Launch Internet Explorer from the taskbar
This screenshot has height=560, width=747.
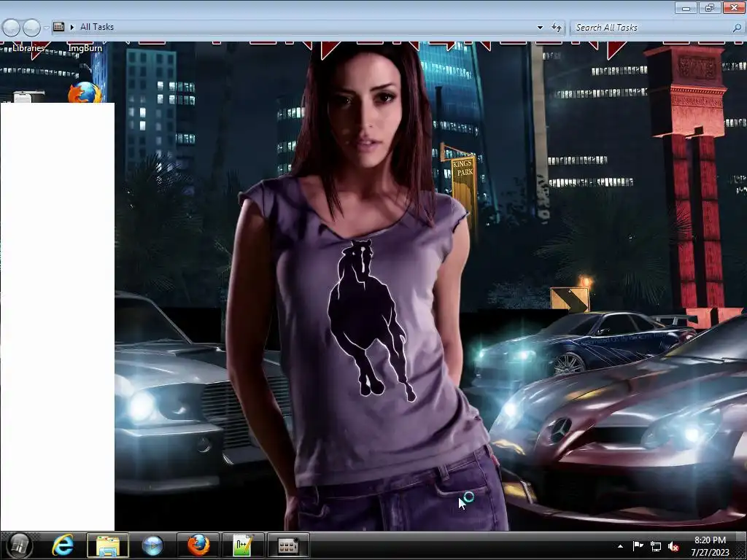coord(63,545)
